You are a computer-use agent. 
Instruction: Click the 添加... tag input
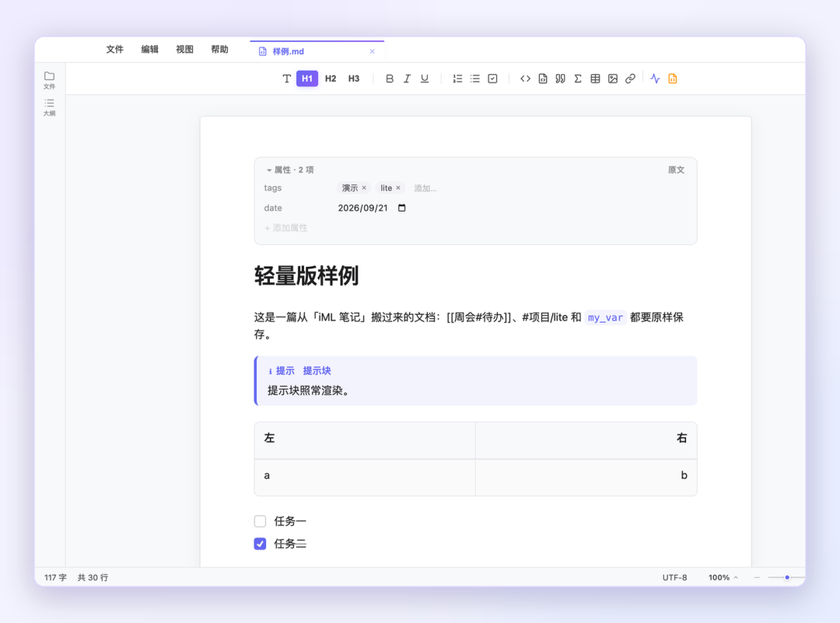click(425, 188)
